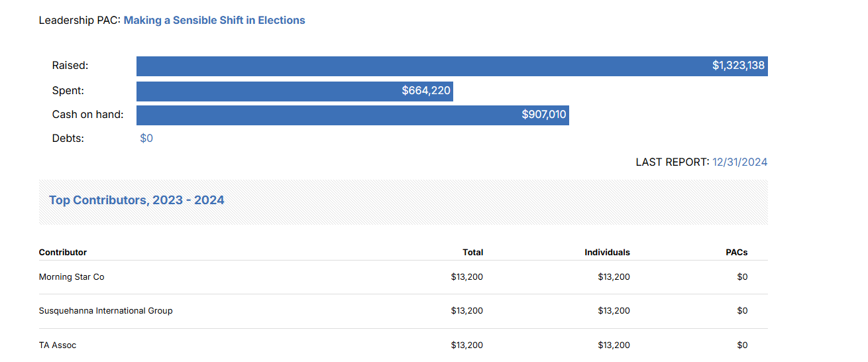The width and height of the screenshot is (868, 362).
Task: Click the "Raised:" label
Action: point(70,66)
